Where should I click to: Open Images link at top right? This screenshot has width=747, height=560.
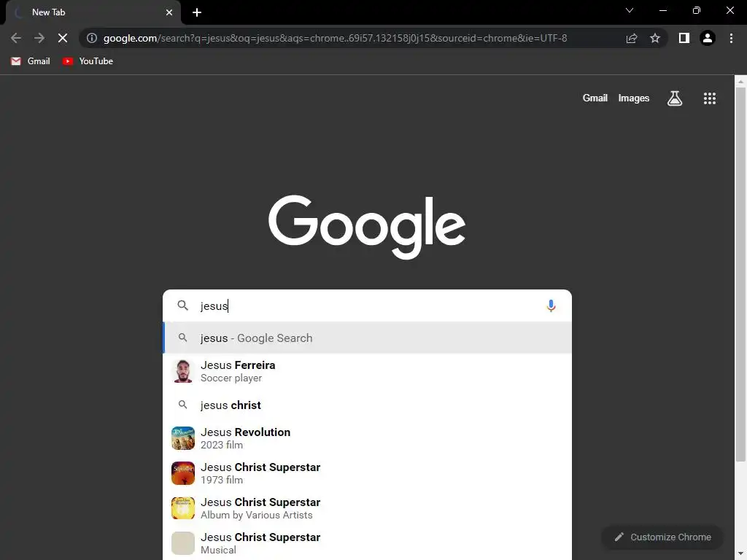[x=634, y=98]
